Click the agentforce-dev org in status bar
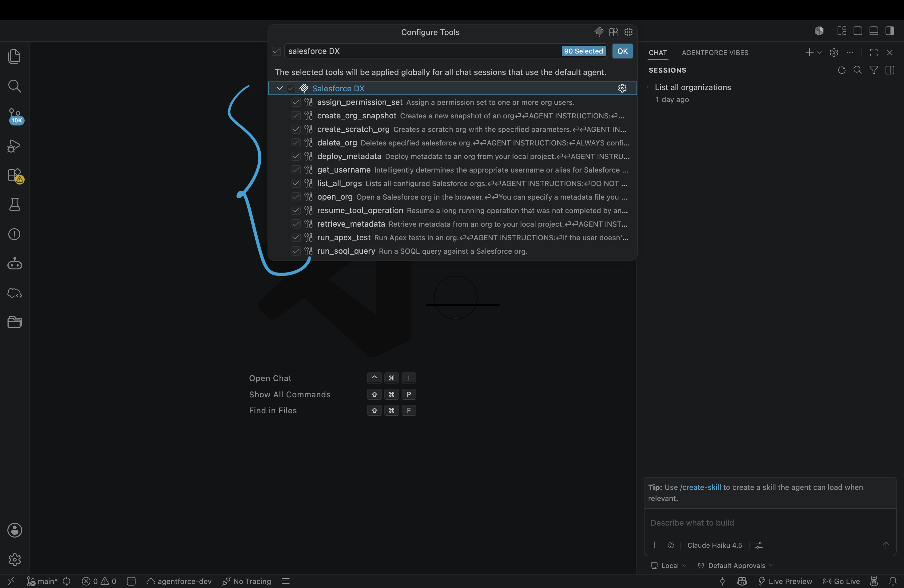The width and height of the screenshot is (904, 588). pyautogui.click(x=179, y=581)
